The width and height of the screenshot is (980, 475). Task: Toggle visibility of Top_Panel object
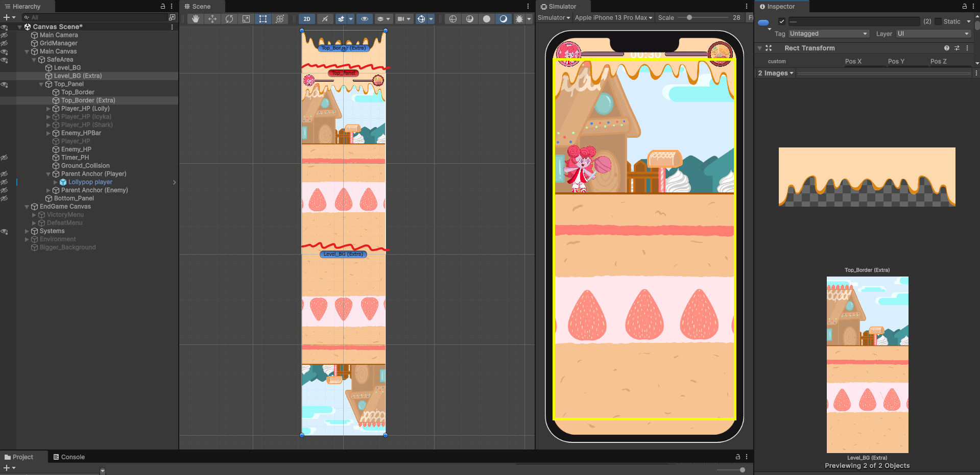coord(4,84)
